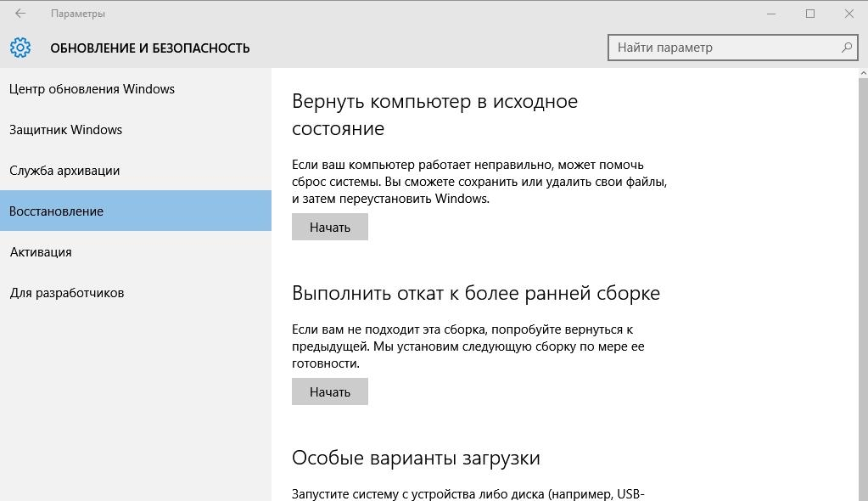
Task: Click the magnifier icon in the search box
Action: (846, 48)
